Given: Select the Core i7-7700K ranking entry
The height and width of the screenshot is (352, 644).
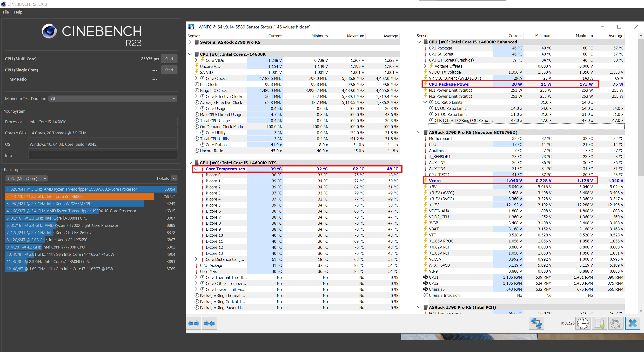Looking at the screenshot, I should point(91,247).
